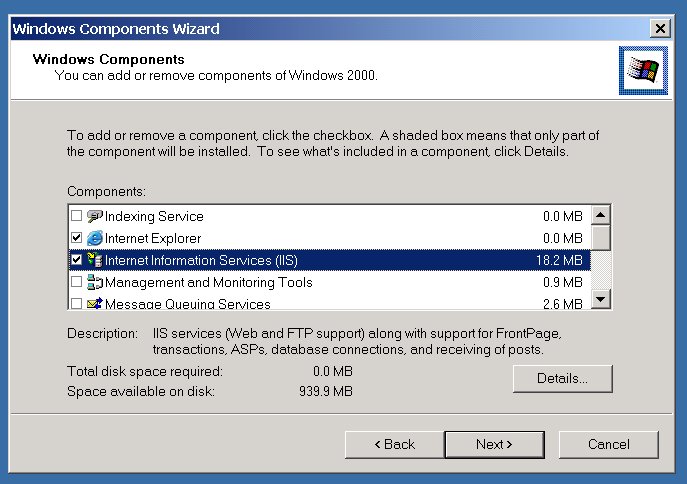
Task: Click the Message Queuing Services envelope icon
Action: point(95,303)
